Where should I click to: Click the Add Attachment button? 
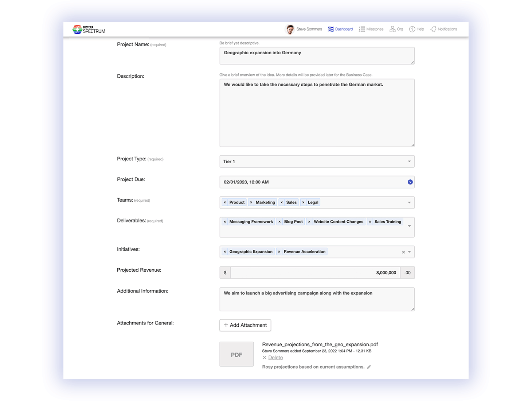coord(245,325)
